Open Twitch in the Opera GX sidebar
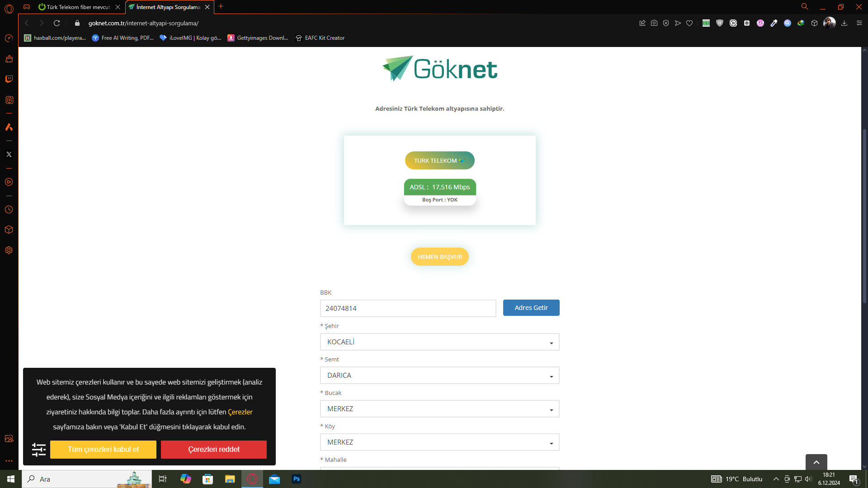This screenshot has height=488, width=868. 9,79
